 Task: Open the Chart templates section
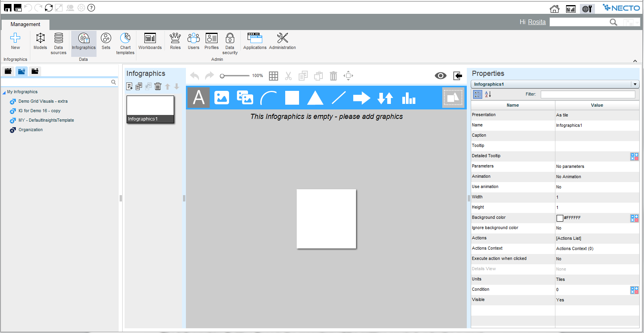coord(125,43)
